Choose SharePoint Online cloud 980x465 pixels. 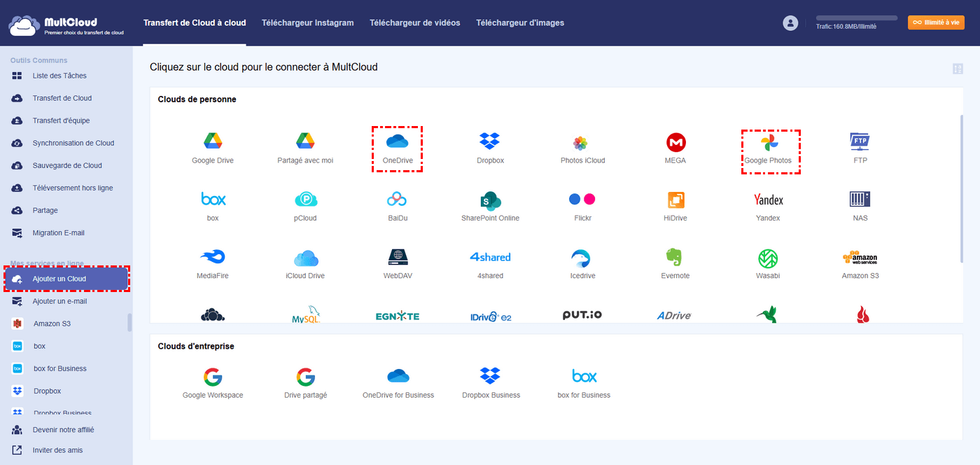tap(490, 200)
